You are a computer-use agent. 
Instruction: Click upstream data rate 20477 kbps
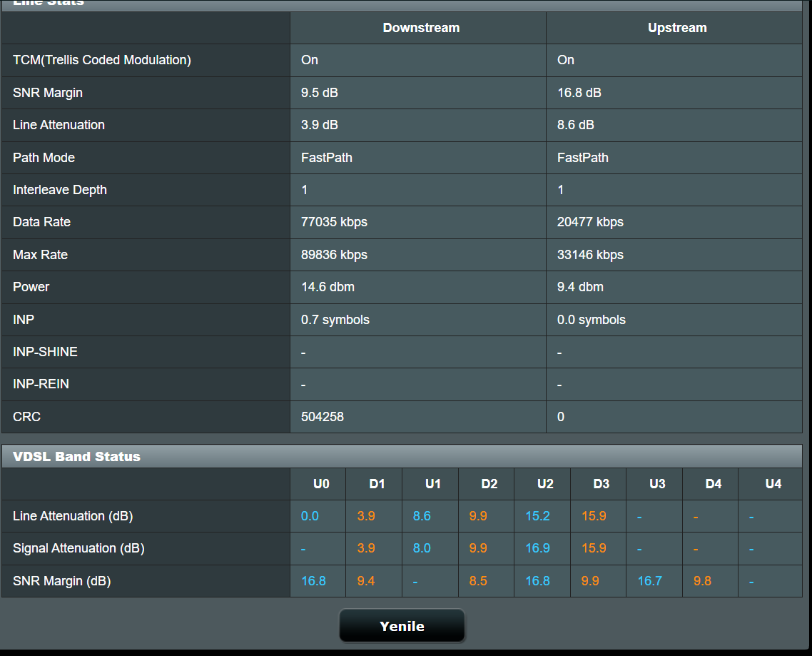click(x=590, y=222)
